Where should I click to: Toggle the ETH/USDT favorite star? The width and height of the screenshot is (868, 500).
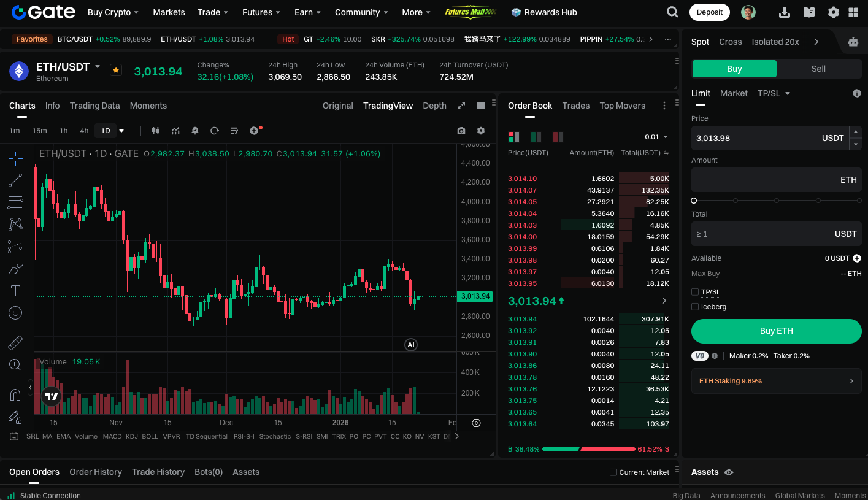point(116,70)
